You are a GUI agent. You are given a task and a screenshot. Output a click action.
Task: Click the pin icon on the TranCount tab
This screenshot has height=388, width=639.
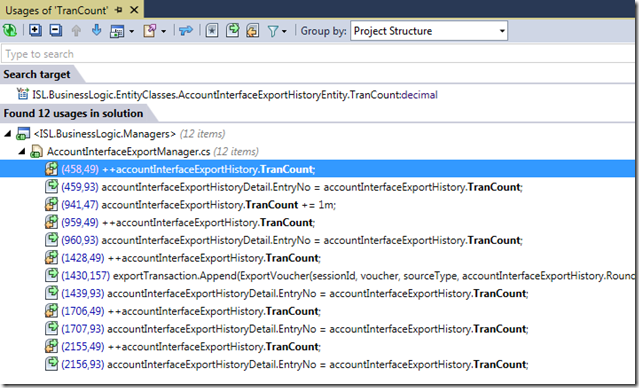coord(119,10)
